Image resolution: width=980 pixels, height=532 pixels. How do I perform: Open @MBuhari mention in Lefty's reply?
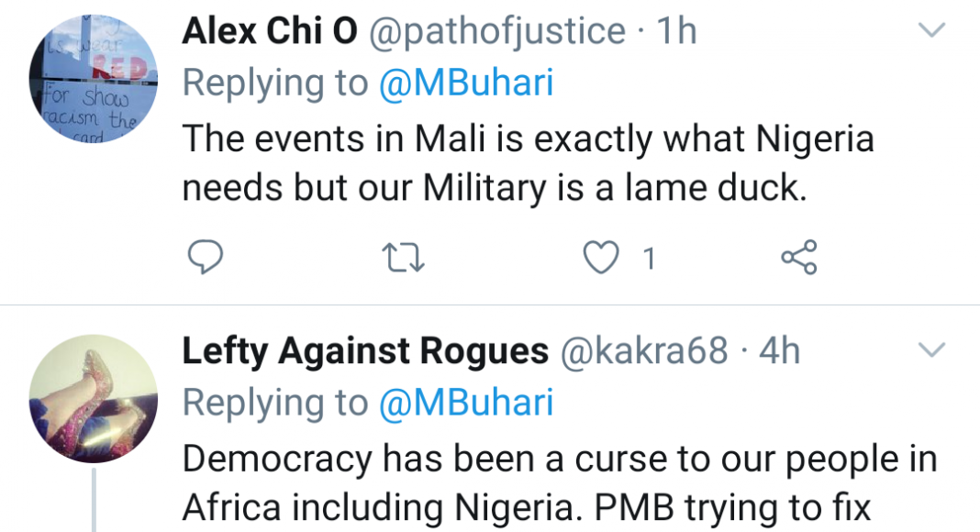pyautogui.click(x=466, y=402)
